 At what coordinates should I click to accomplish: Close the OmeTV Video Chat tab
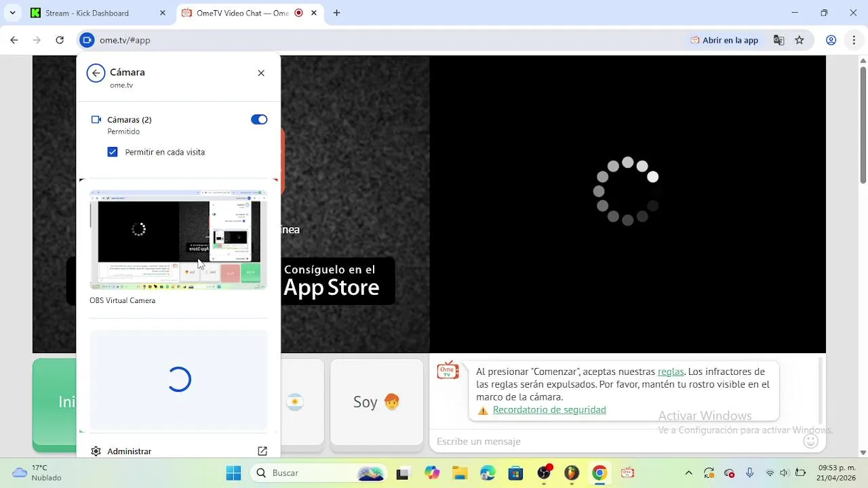click(x=314, y=13)
